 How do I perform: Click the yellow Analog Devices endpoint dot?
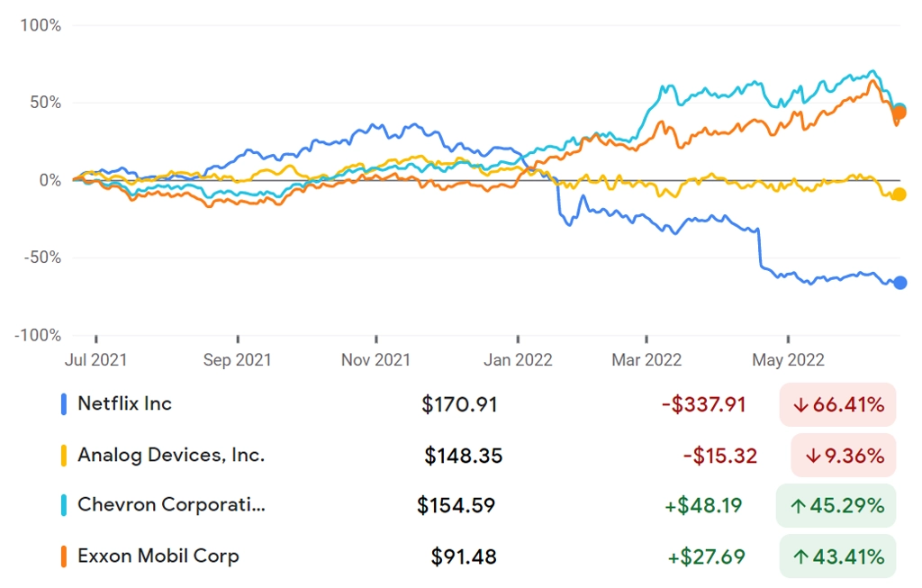point(899,194)
